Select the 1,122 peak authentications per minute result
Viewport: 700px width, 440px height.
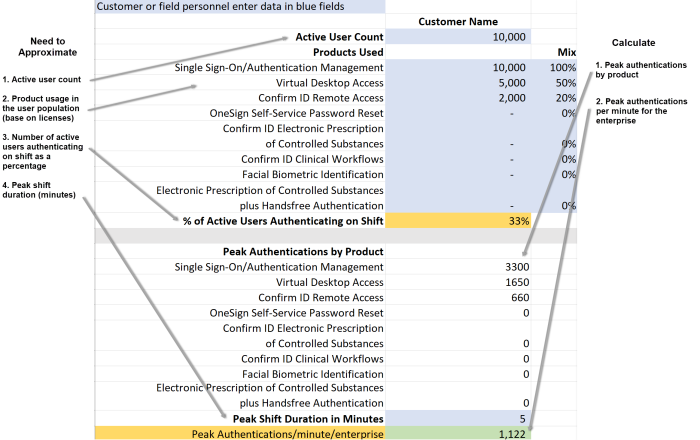click(x=458, y=433)
